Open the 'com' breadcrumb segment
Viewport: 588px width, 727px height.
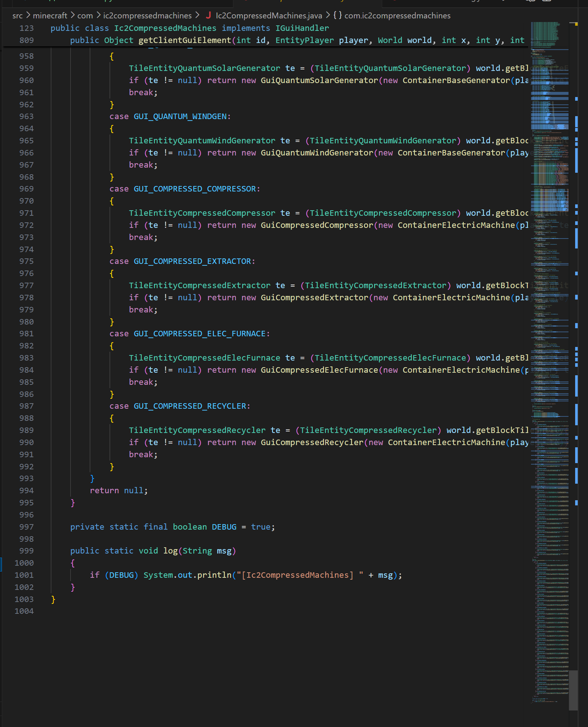(85, 15)
